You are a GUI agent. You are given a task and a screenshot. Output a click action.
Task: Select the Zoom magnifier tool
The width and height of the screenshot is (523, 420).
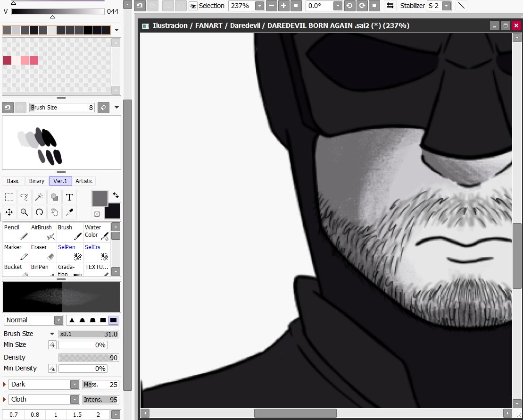coord(24,212)
